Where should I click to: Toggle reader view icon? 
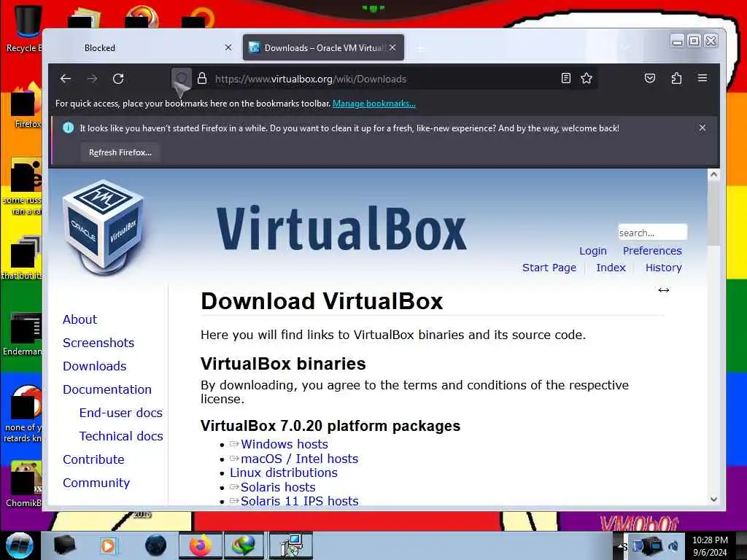pos(565,78)
